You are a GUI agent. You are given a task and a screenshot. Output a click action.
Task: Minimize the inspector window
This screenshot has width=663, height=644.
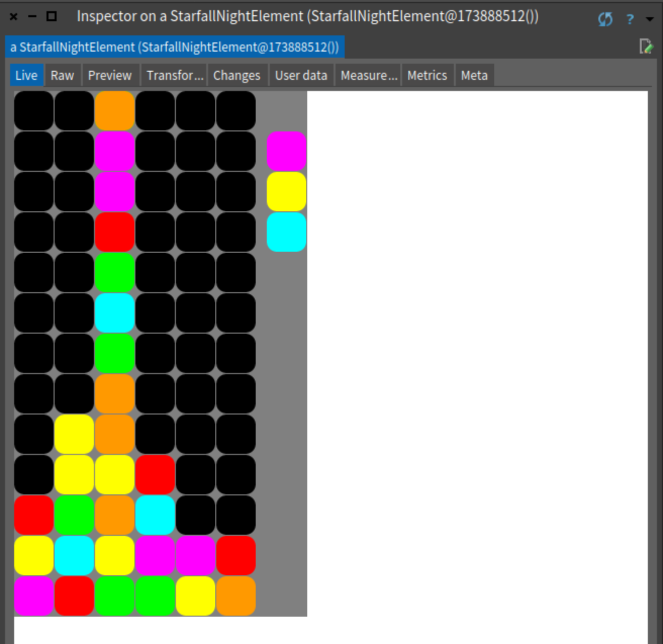click(x=32, y=17)
